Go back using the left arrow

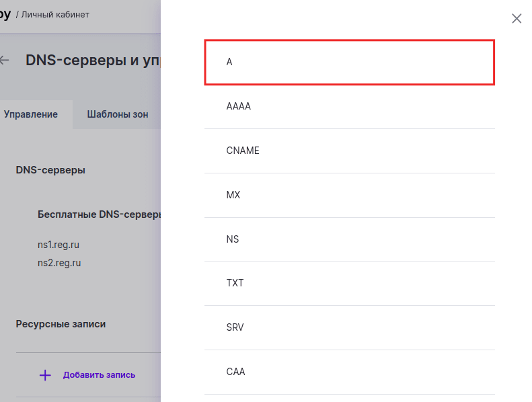tap(4, 61)
